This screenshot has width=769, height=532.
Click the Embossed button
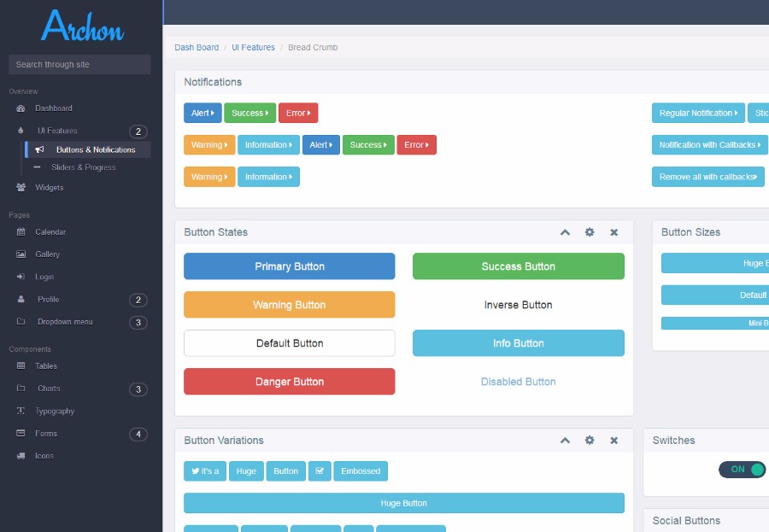(x=361, y=471)
